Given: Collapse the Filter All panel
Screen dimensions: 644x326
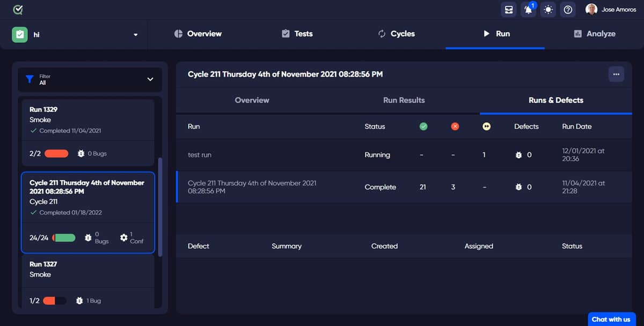Looking at the screenshot, I should [150, 79].
